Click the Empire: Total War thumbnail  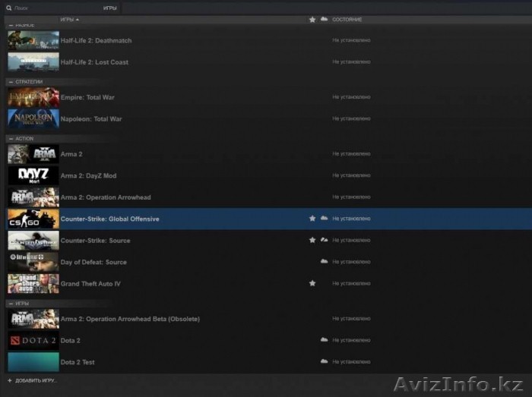click(x=33, y=97)
